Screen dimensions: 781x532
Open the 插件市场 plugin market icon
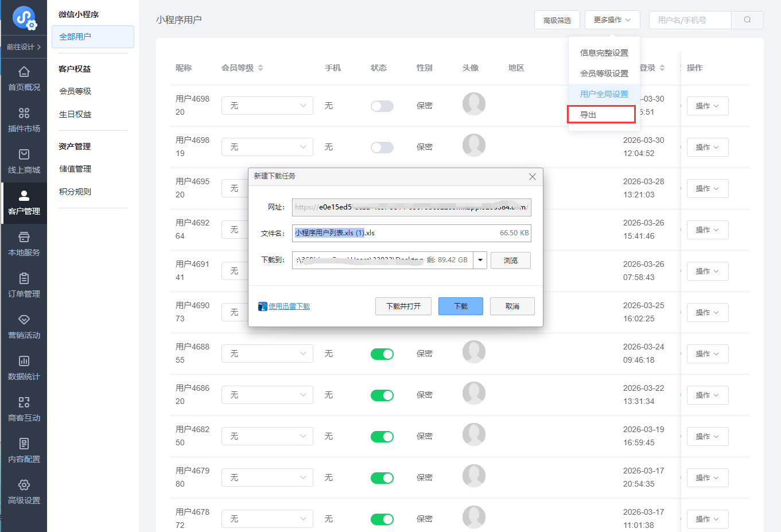tap(24, 114)
